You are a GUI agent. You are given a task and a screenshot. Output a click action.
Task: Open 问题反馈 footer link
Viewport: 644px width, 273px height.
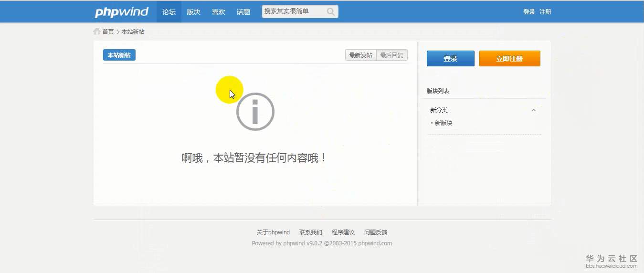pos(376,232)
